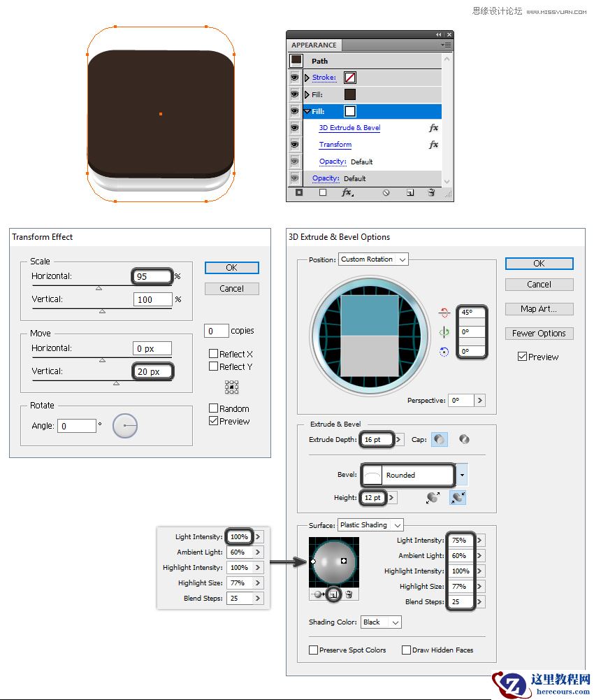Click Cancel in Transform Effect dialog
The width and height of the screenshot is (594, 700).
(x=231, y=289)
